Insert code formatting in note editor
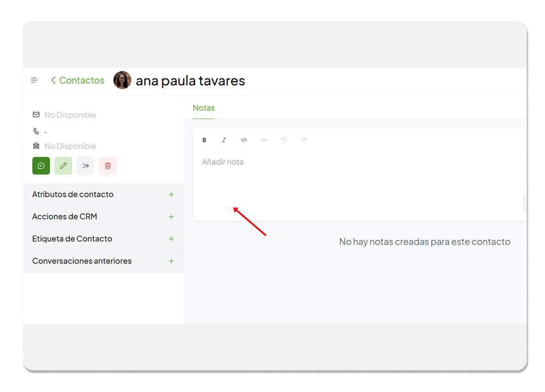The image size is (545, 392). (x=244, y=140)
